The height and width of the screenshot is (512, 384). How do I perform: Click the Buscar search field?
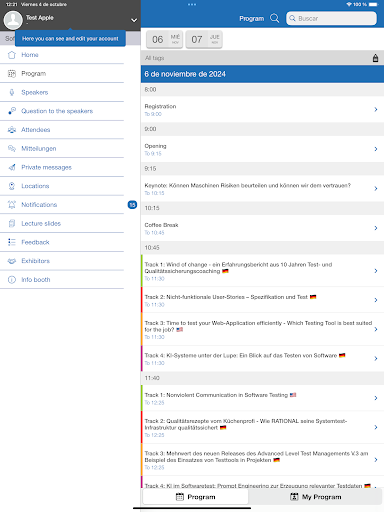pyautogui.click(x=331, y=18)
